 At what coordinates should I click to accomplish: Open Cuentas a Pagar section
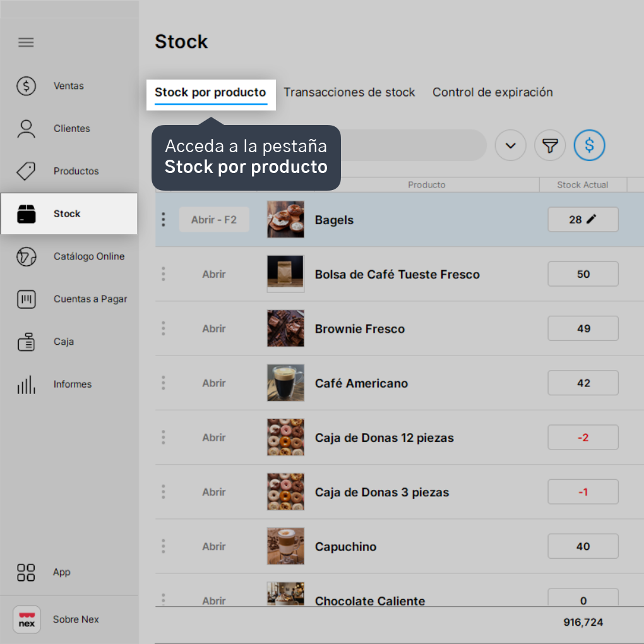point(90,299)
